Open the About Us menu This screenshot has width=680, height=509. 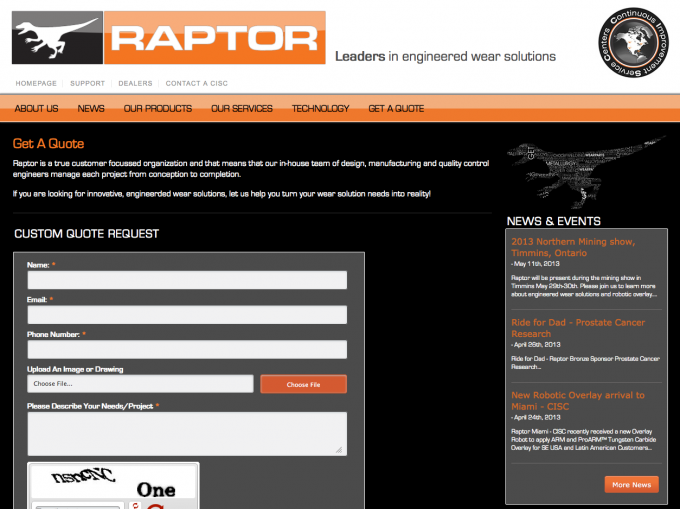pyautogui.click(x=37, y=108)
